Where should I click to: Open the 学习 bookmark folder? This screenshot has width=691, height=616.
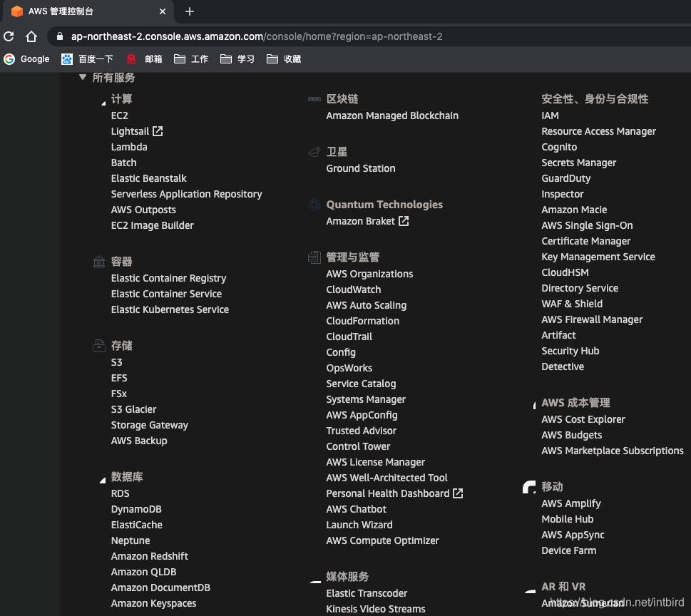[x=237, y=59]
